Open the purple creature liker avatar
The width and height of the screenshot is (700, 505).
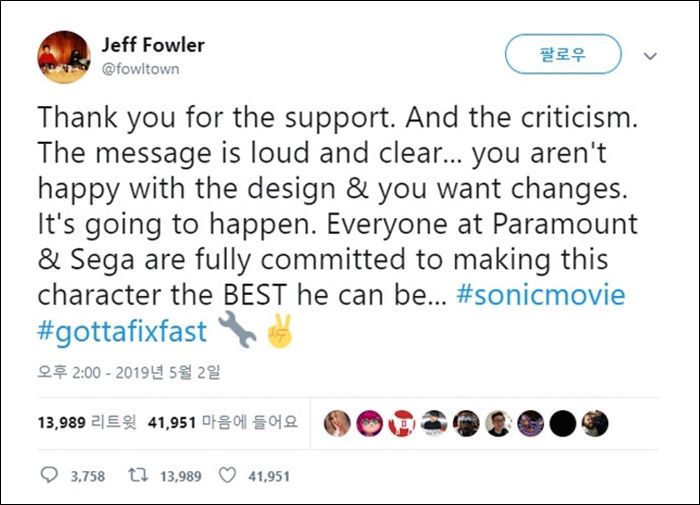pos(531,423)
